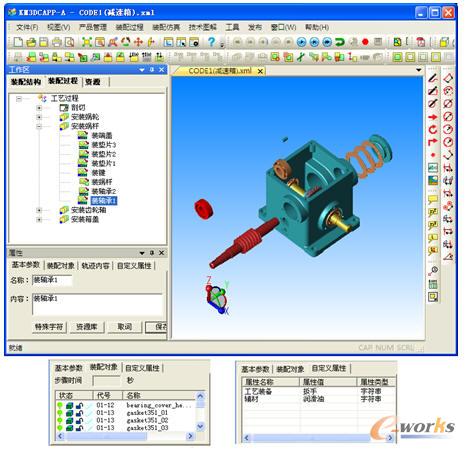Toggle lock icon of bearing_cover row
The height and width of the screenshot is (450, 465).
79,405
